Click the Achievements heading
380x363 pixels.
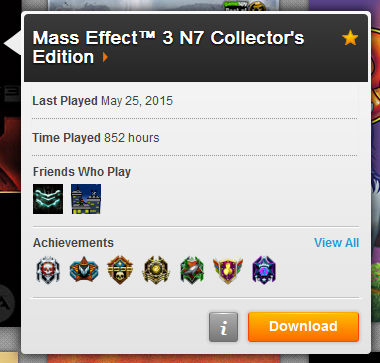point(73,243)
